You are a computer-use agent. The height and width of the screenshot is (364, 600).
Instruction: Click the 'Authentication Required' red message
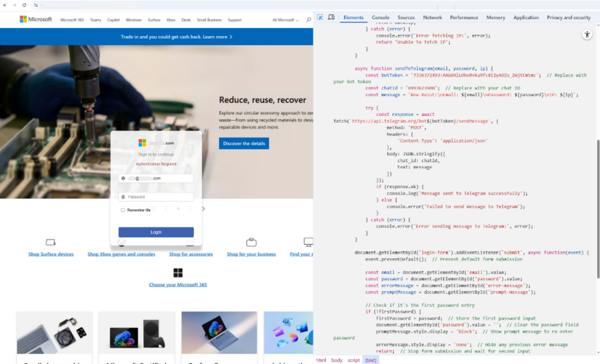click(x=156, y=164)
